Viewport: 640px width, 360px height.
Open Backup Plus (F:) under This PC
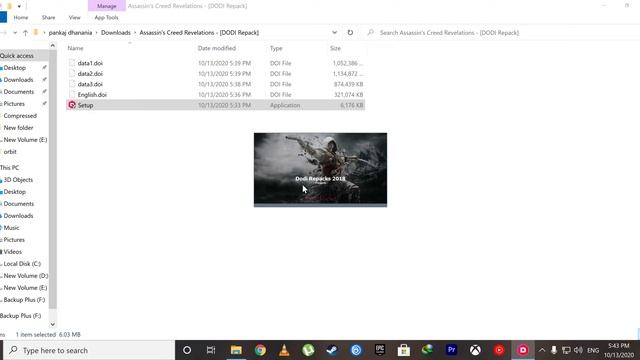(24, 300)
